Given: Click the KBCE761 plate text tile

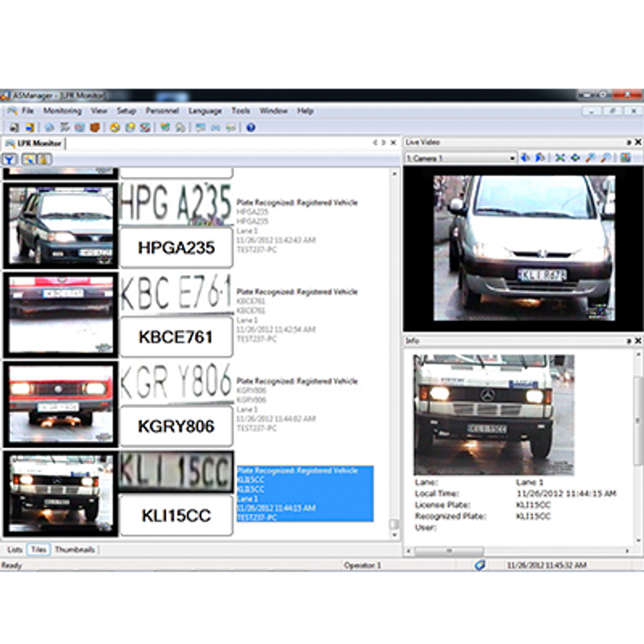Looking at the screenshot, I should (x=177, y=337).
